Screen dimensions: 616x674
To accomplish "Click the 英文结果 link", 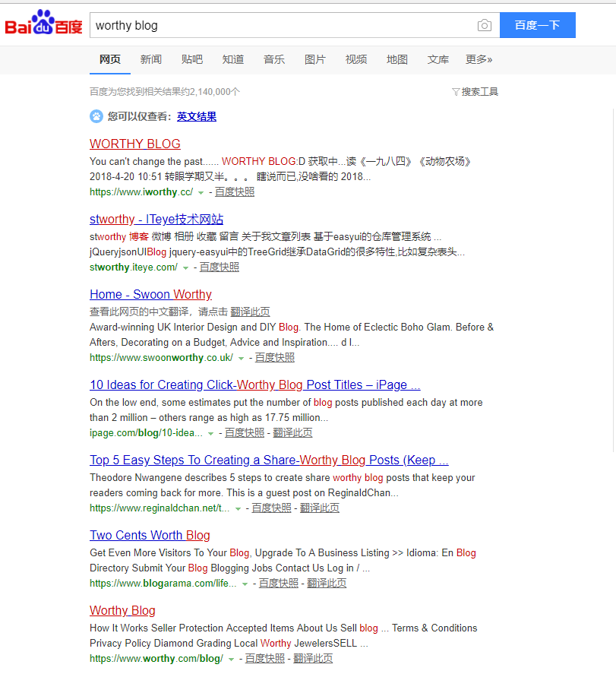I will [x=196, y=116].
